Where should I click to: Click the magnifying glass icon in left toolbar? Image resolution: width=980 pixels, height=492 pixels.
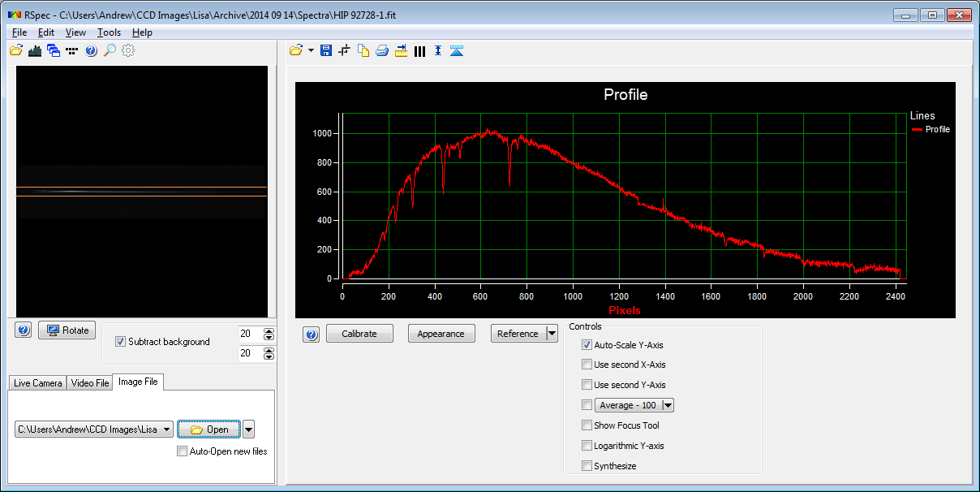110,51
